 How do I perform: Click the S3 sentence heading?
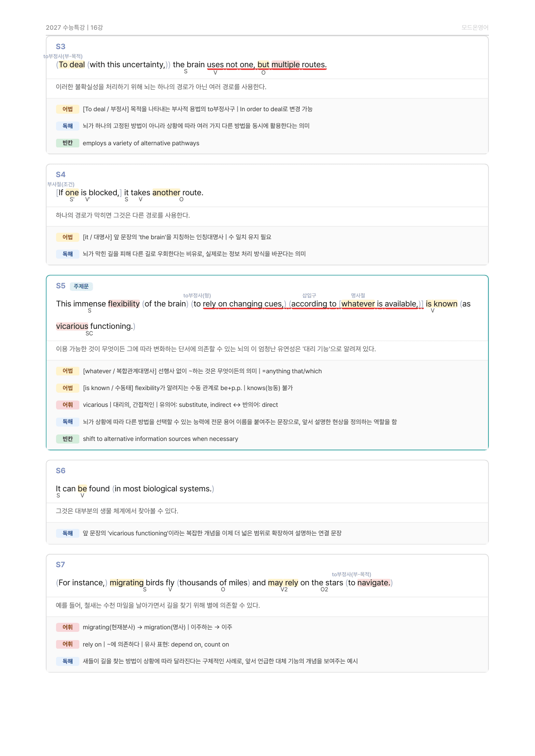[x=60, y=47]
